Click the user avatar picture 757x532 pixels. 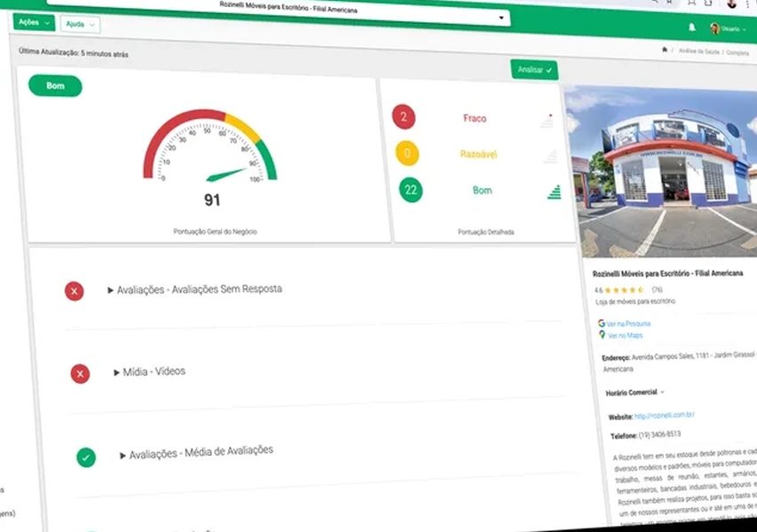point(714,28)
